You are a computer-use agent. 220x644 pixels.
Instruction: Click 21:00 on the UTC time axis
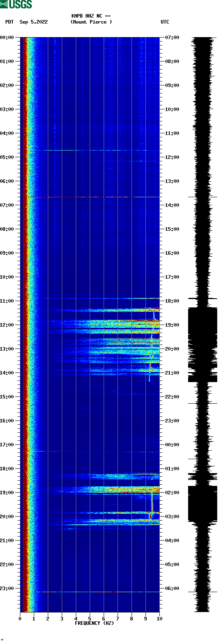[172, 373]
